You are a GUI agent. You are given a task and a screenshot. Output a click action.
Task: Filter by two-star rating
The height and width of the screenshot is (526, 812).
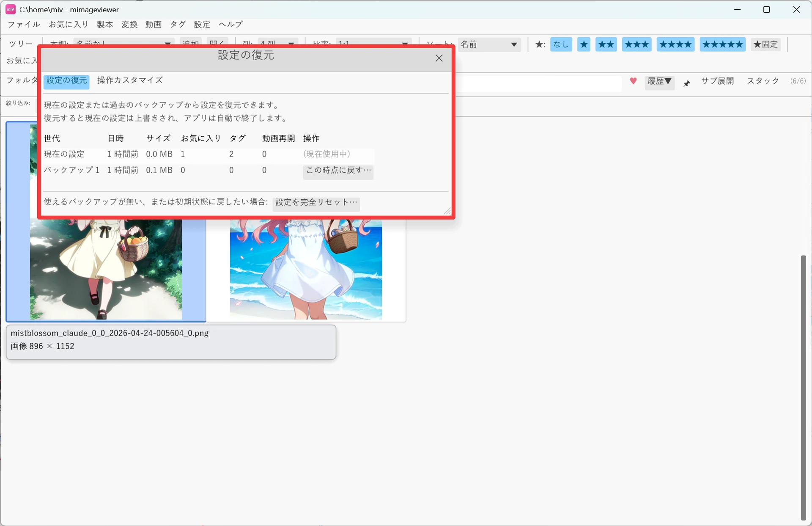click(x=606, y=44)
